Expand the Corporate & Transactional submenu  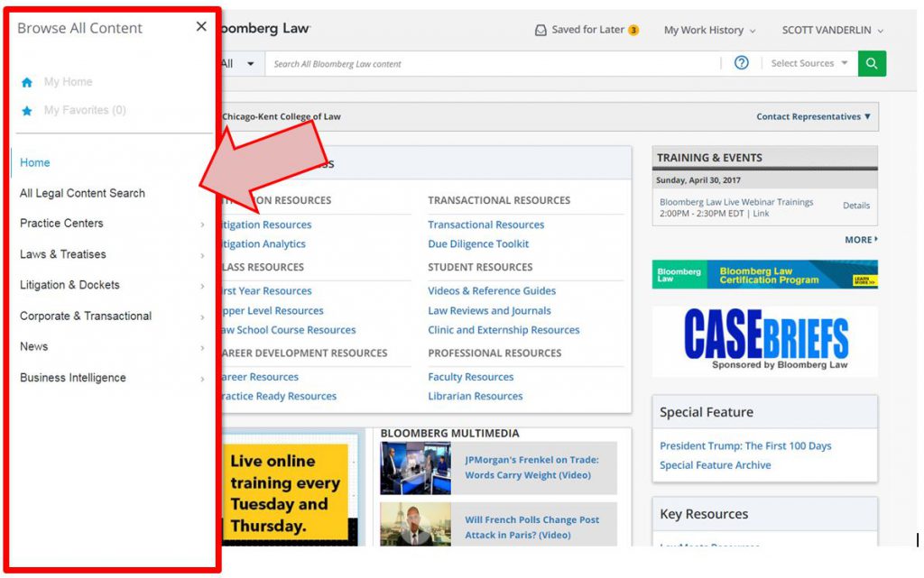202,317
